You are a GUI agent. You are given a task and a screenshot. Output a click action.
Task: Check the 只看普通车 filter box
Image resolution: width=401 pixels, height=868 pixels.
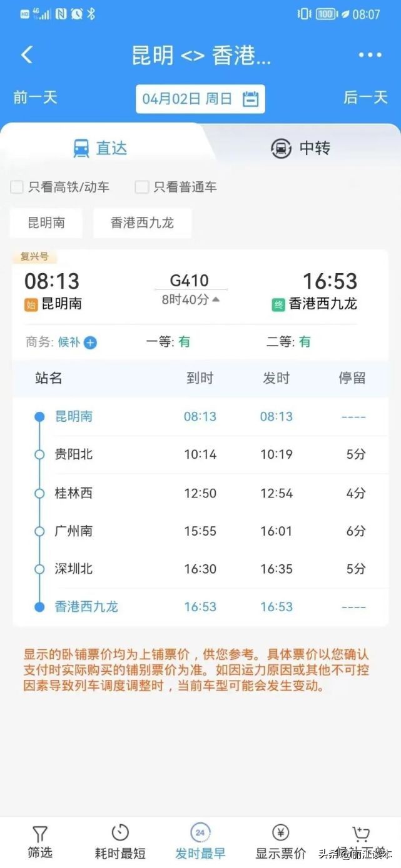pyautogui.click(x=141, y=186)
